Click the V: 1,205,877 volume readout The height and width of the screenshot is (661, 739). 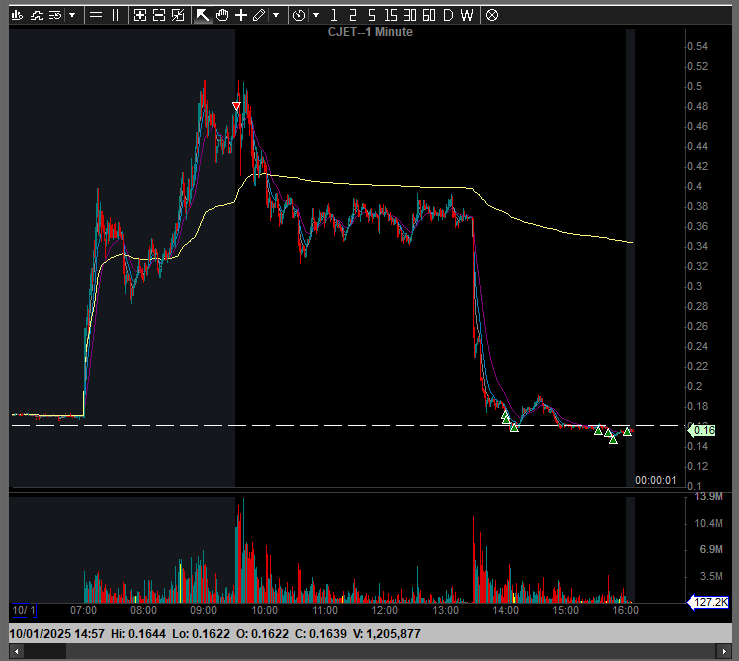pos(386,634)
